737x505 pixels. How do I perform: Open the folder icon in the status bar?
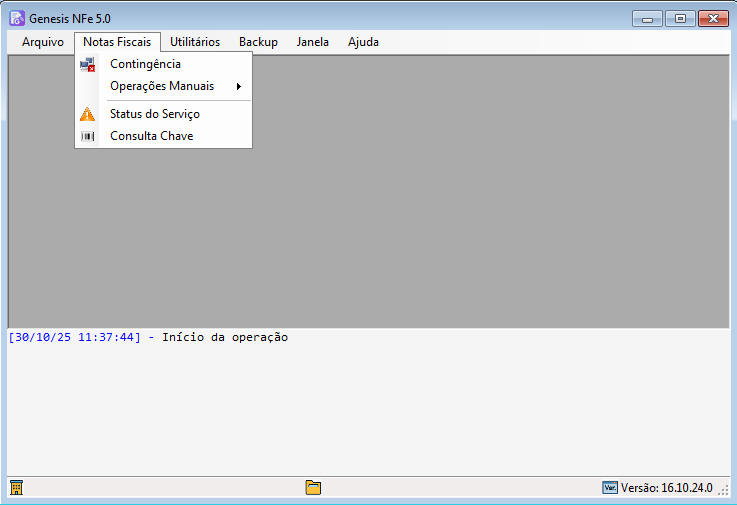[x=313, y=488]
